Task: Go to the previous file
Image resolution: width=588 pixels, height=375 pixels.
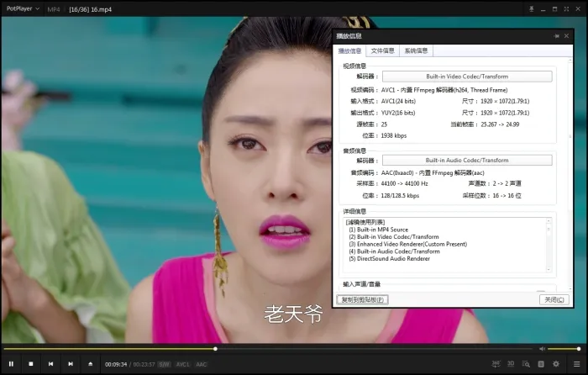Action: tap(50, 364)
